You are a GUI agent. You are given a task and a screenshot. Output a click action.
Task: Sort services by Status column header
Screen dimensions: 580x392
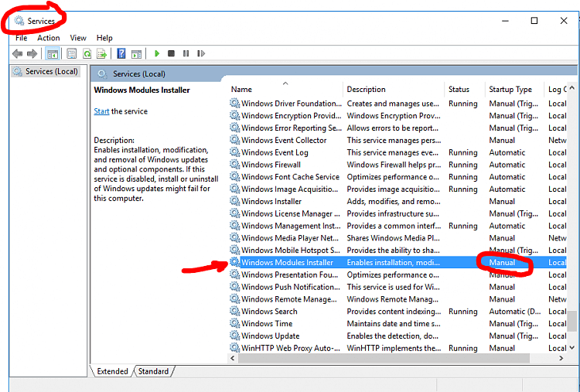click(x=459, y=90)
